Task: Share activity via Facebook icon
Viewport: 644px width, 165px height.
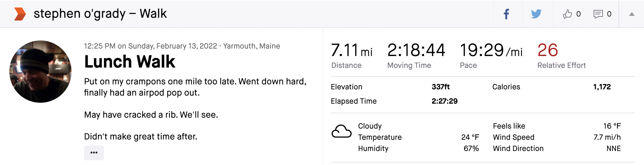Action: click(x=506, y=14)
